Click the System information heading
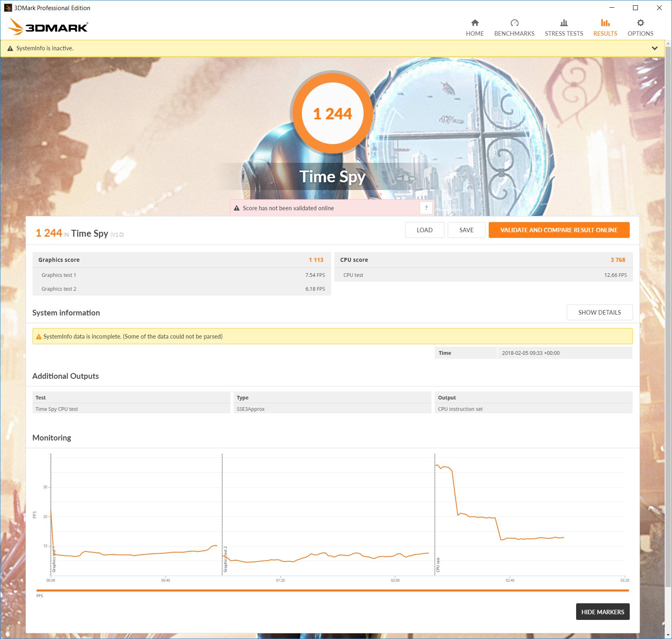Screen dimensions: 672x639 [66, 313]
